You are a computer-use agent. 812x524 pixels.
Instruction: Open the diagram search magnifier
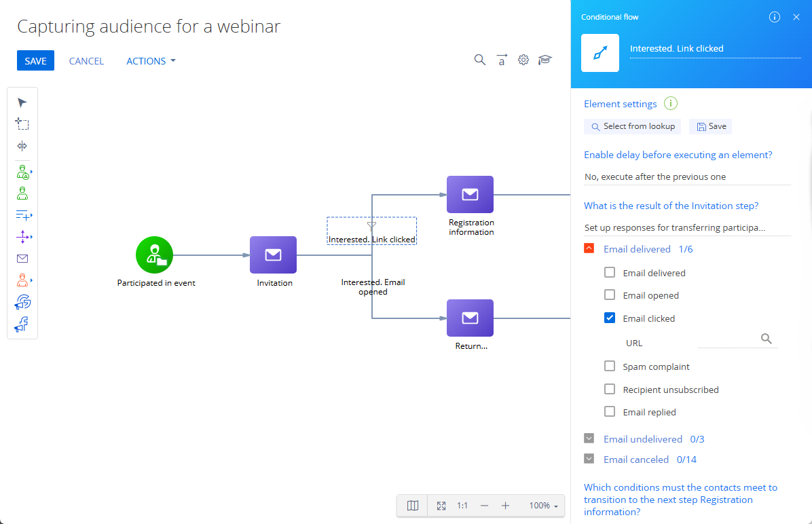point(480,60)
